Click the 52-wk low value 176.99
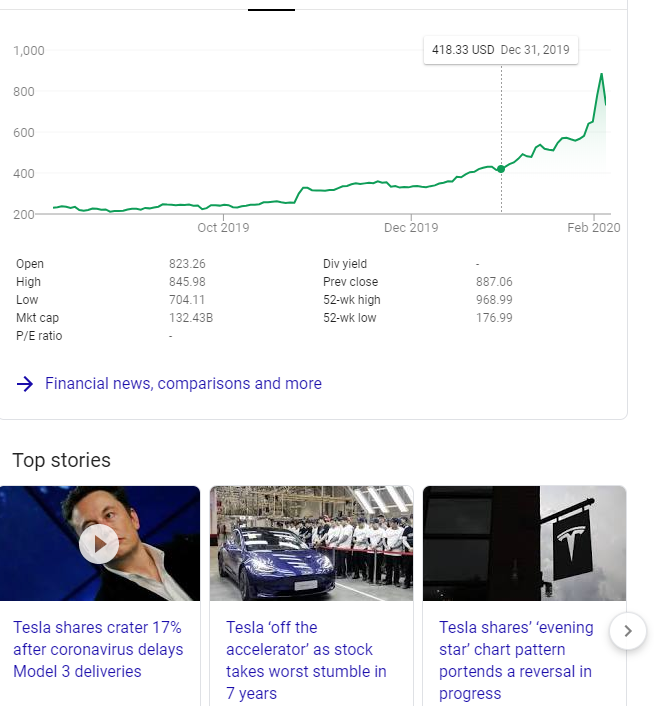The height and width of the screenshot is (706, 654). [x=494, y=317]
